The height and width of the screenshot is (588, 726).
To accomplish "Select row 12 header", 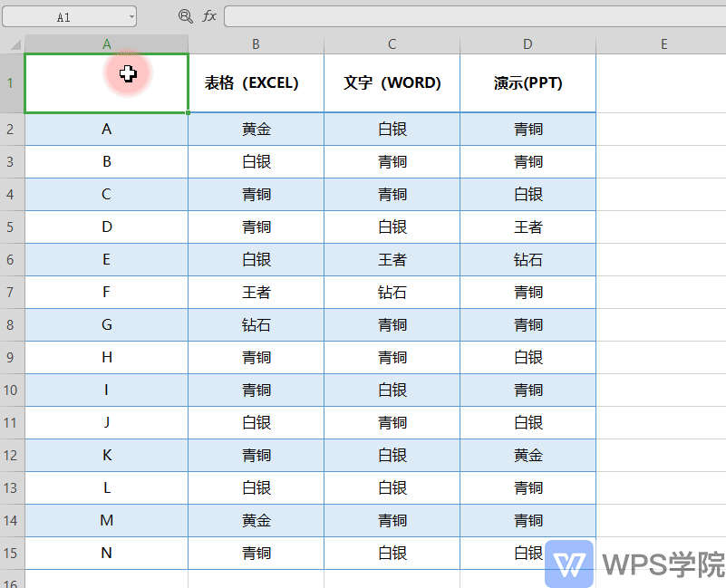I will [x=12, y=455].
